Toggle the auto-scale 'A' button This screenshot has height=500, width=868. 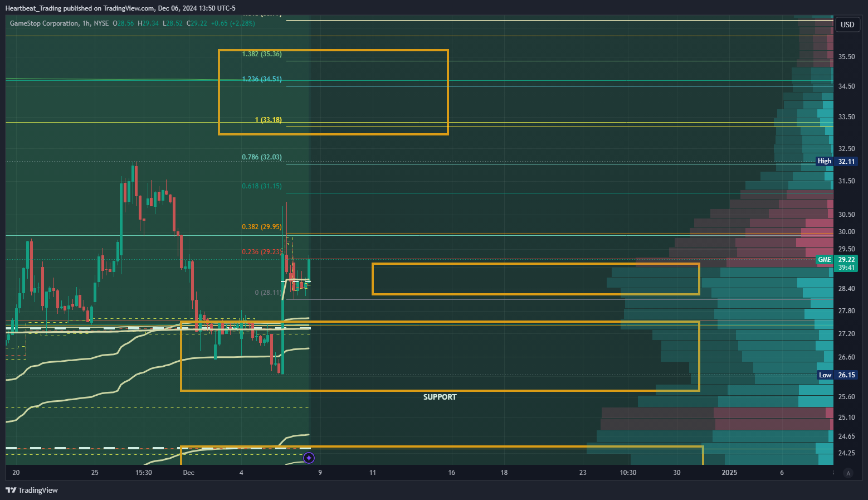(x=849, y=473)
